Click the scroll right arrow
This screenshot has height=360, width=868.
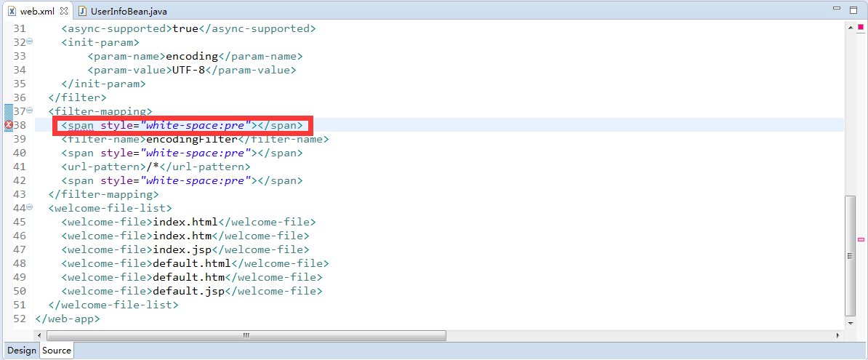(839, 335)
